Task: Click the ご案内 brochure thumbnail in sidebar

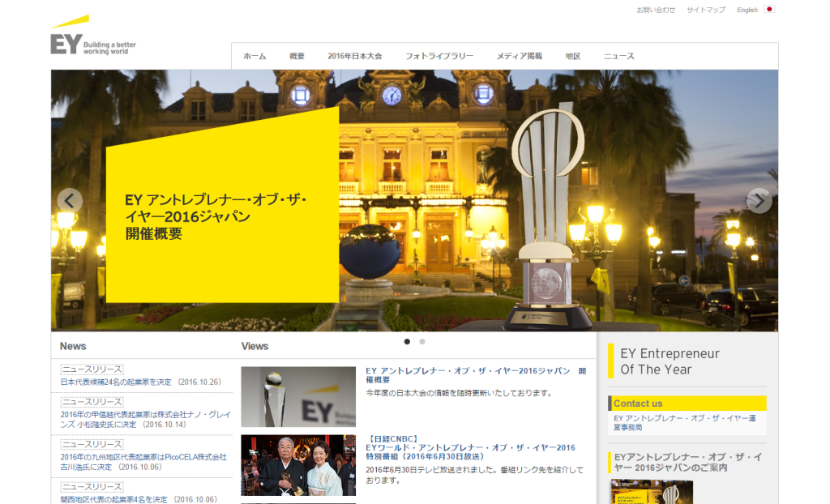Action: (652, 492)
